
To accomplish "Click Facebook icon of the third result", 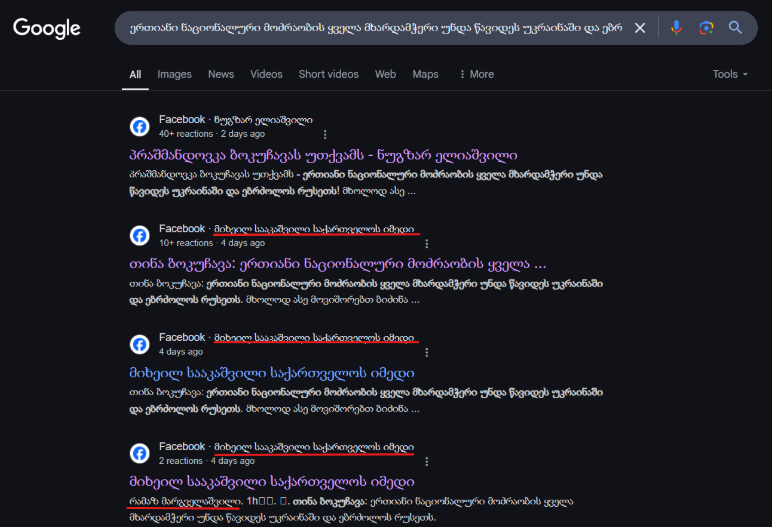I will 140,344.
